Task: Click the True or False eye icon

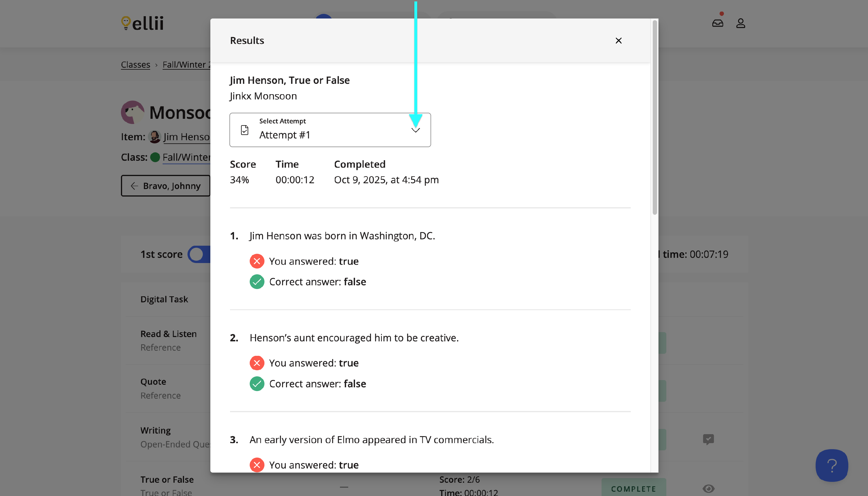Action: [708, 488]
